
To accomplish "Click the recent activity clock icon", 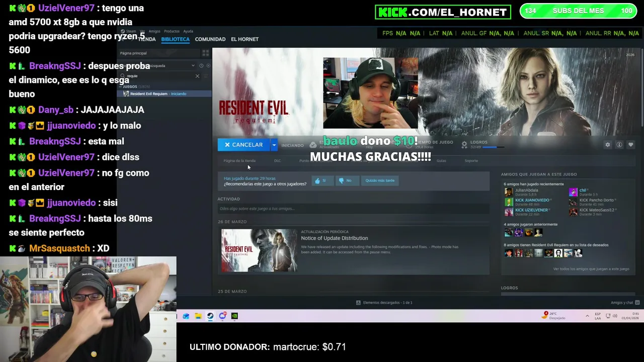I will point(201,66).
